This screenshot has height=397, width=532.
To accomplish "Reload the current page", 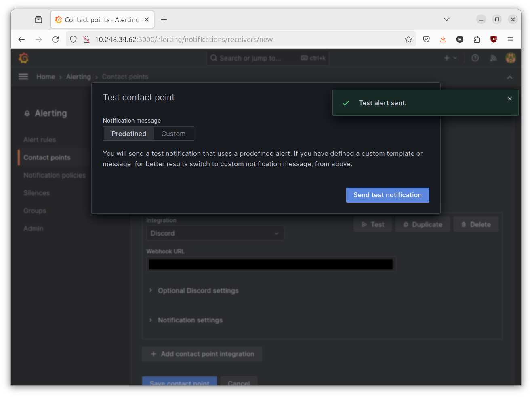I will [55, 39].
